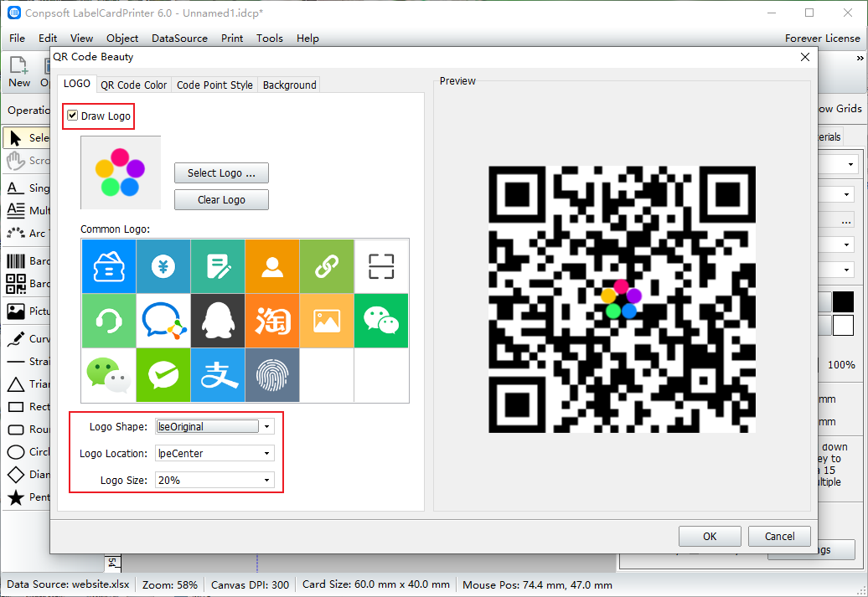Select the QR code barcode tool

(28, 283)
